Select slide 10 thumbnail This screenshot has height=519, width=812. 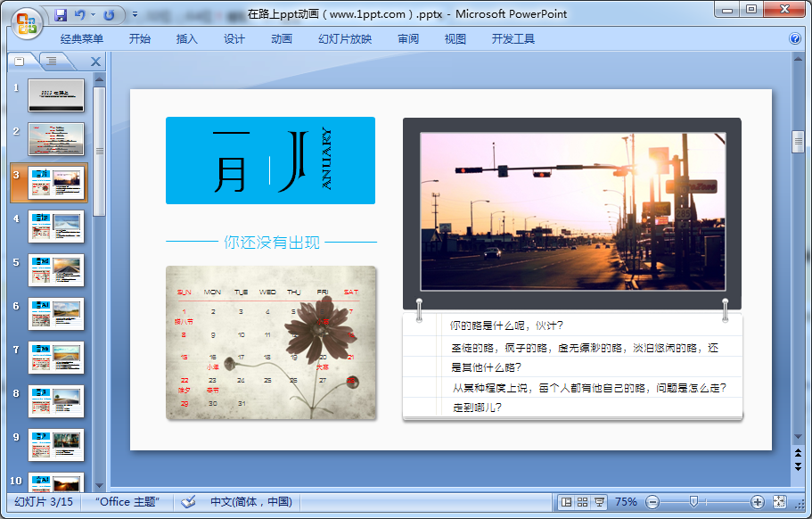(56, 482)
